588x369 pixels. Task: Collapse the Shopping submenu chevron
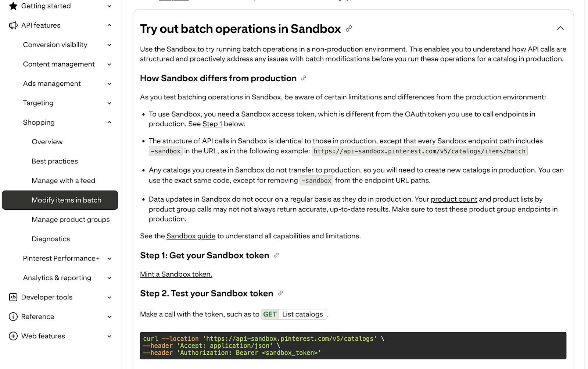[x=109, y=123]
